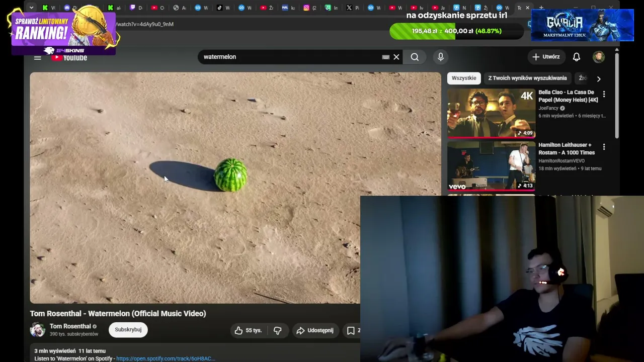Like the video (55 tys.)
This screenshot has height=362, width=644.
(x=248, y=330)
